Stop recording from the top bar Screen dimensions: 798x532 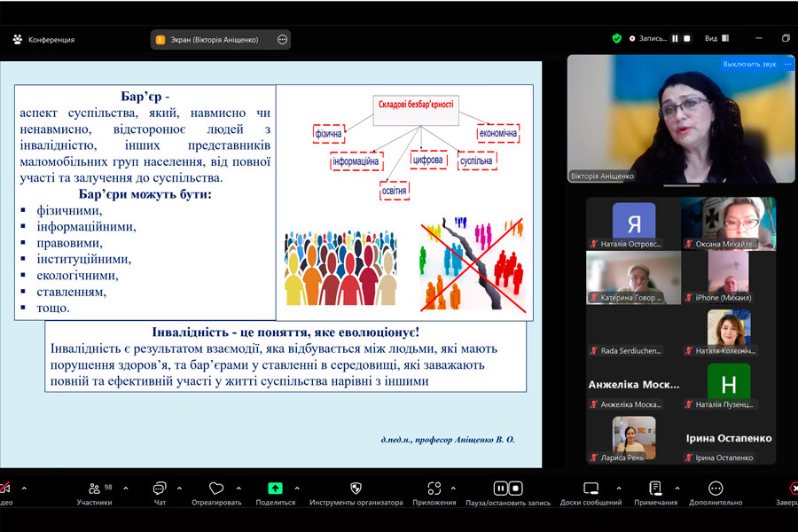687,38
